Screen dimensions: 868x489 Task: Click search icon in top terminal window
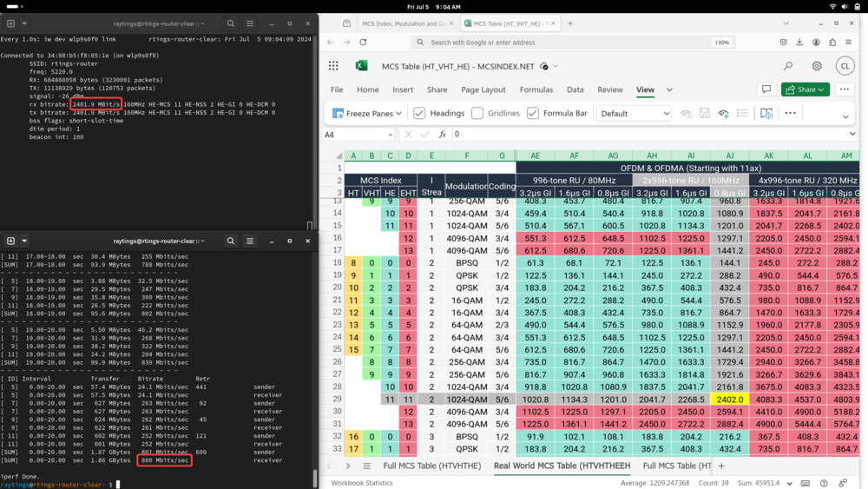tap(231, 23)
